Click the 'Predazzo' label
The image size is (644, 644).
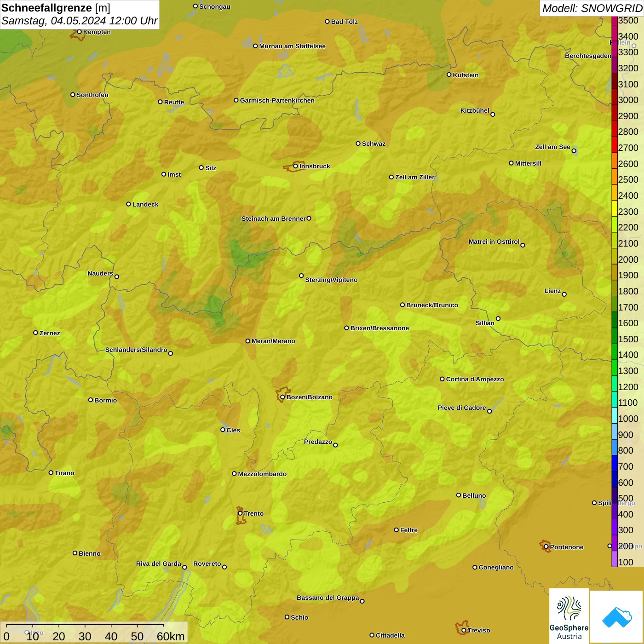click(318, 442)
